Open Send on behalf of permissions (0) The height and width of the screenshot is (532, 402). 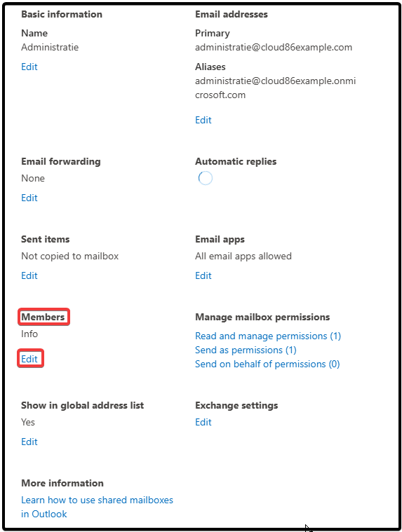[267, 364]
